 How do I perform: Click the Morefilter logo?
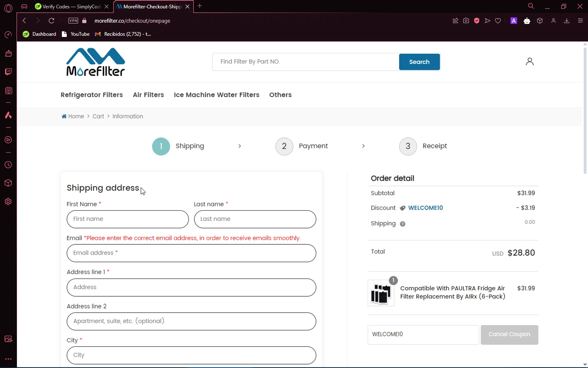(96, 62)
